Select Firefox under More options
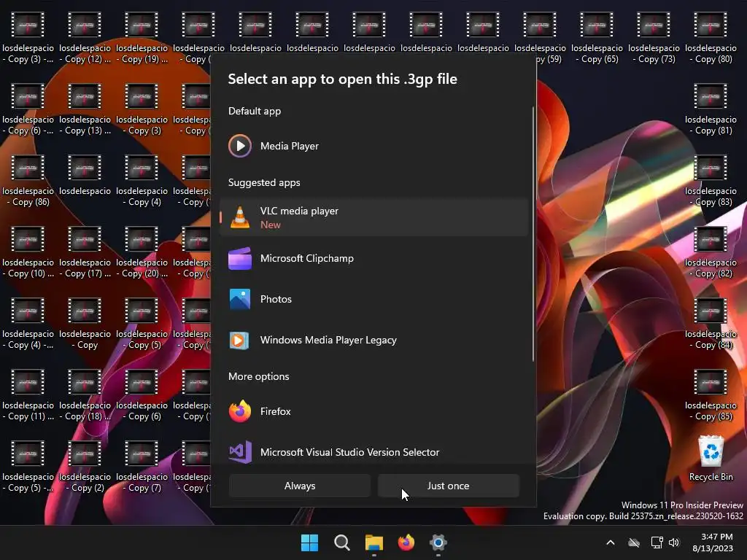The width and height of the screenshot is (747, 560). pos(374,411)
